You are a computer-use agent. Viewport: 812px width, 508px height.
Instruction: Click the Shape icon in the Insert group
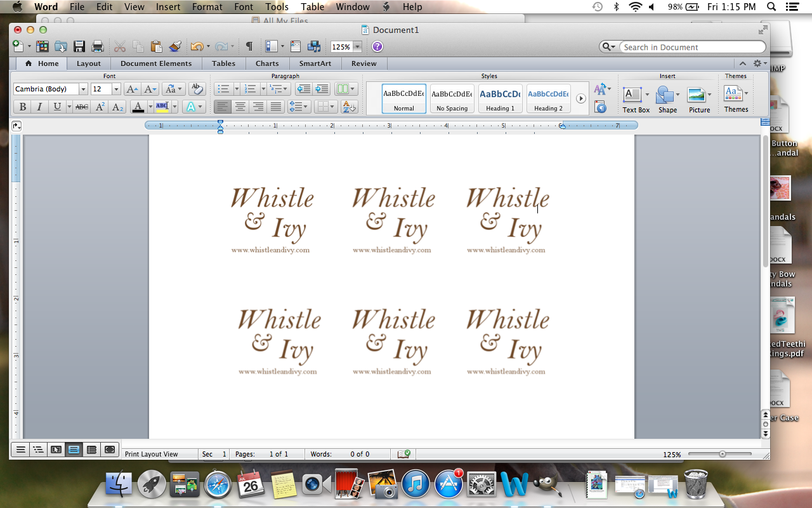(x=667, y=100)
